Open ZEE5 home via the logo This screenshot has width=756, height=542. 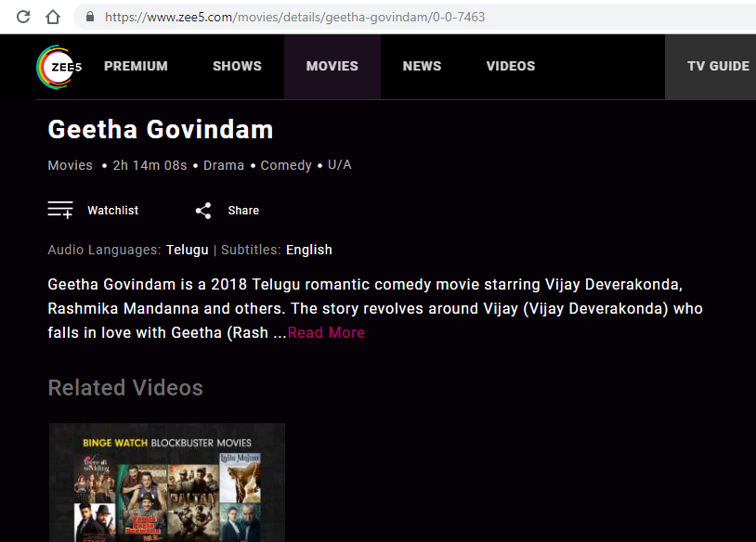59,67
